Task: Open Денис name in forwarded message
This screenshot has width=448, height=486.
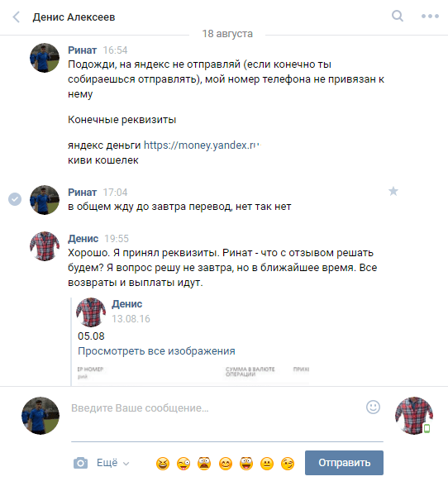Action: tap(127, 304)
